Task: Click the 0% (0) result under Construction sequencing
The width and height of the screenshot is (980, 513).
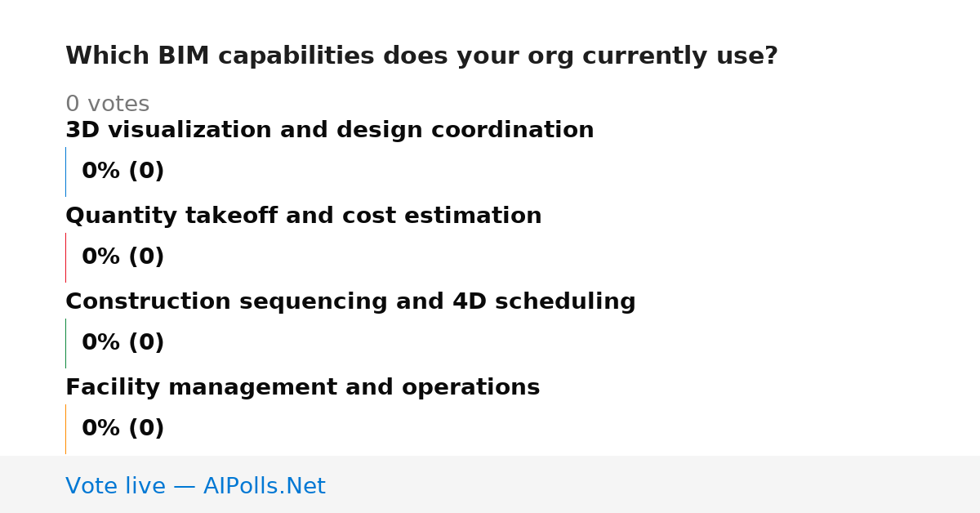Action: point(123,343)
